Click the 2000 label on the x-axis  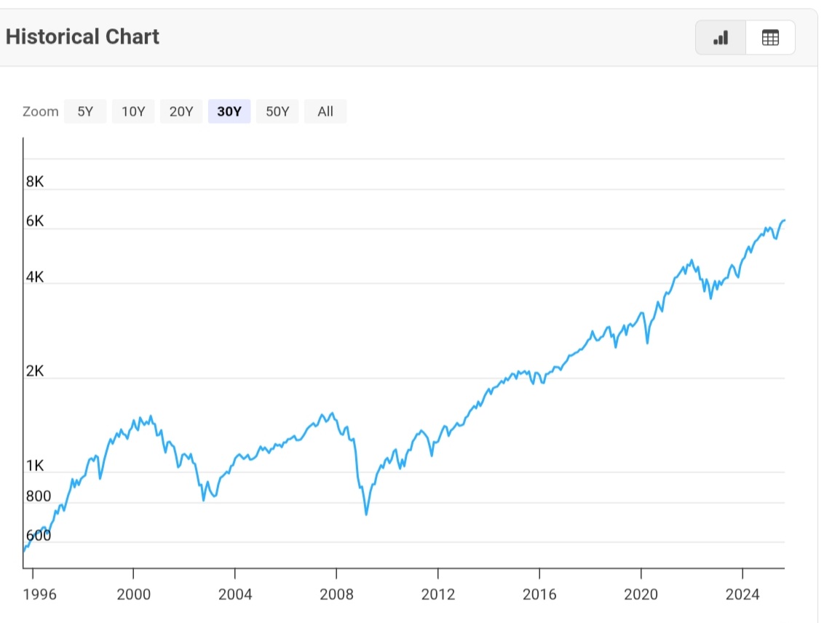(134, 595)
